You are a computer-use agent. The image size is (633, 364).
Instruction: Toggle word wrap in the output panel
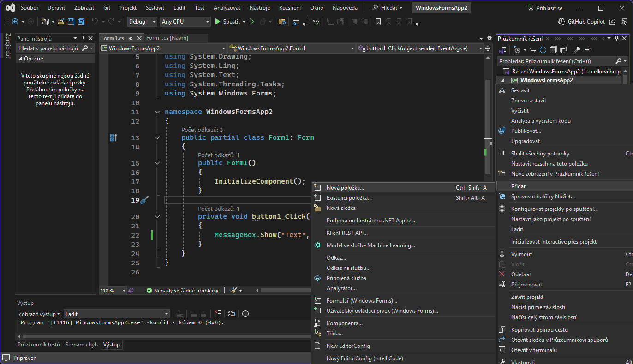pos(231,314)
